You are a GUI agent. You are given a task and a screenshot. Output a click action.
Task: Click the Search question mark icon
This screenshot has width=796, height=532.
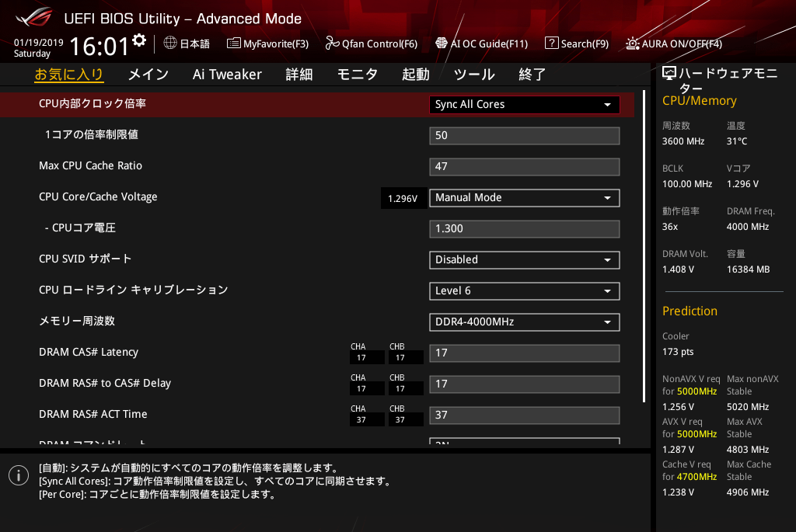click(551, 43)
